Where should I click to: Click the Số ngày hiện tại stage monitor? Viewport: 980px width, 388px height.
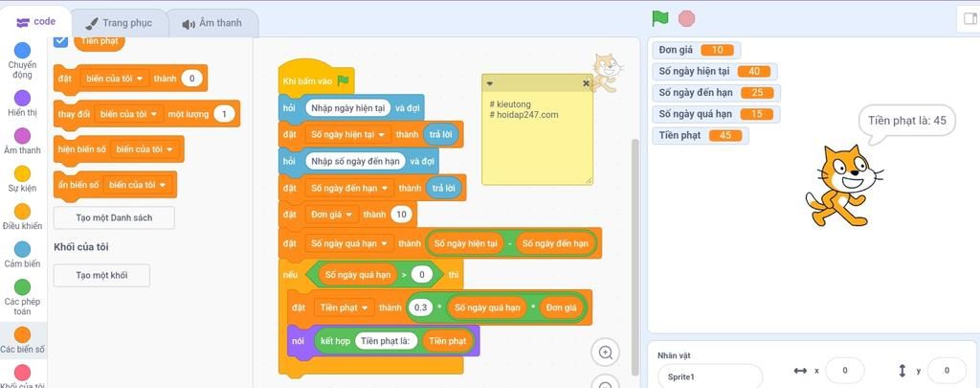[x=714, y=71]
